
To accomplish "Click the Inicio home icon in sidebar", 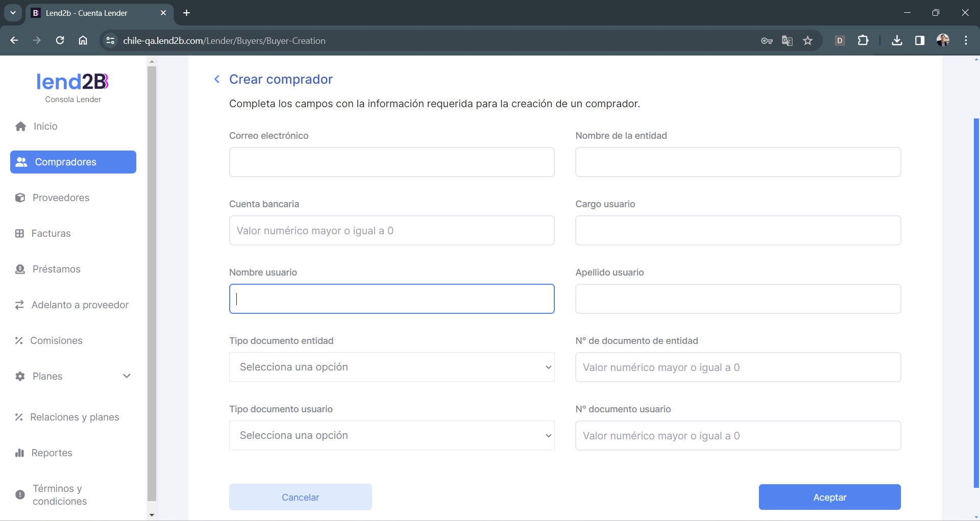I will coord(20,127).
